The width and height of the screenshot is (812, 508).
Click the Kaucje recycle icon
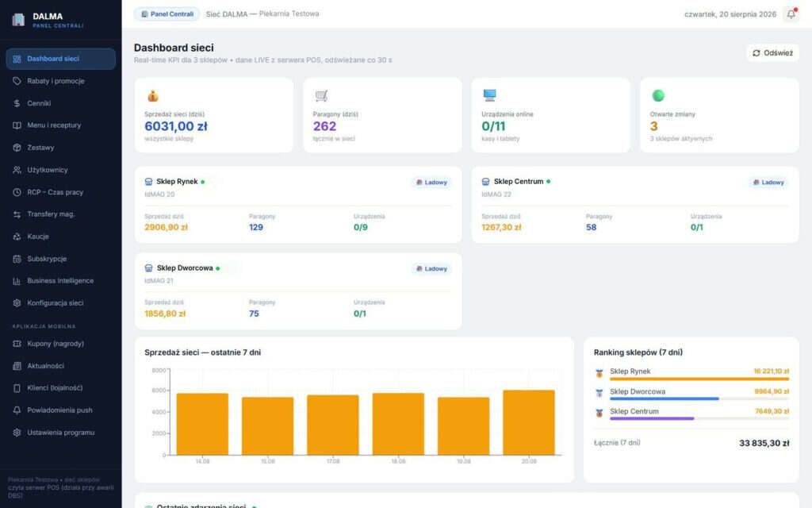pos(17,237)
